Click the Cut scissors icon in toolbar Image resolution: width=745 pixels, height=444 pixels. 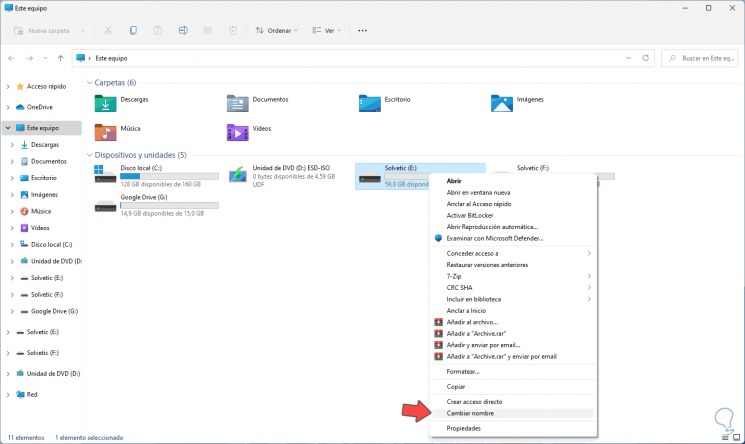pos(108,30)
